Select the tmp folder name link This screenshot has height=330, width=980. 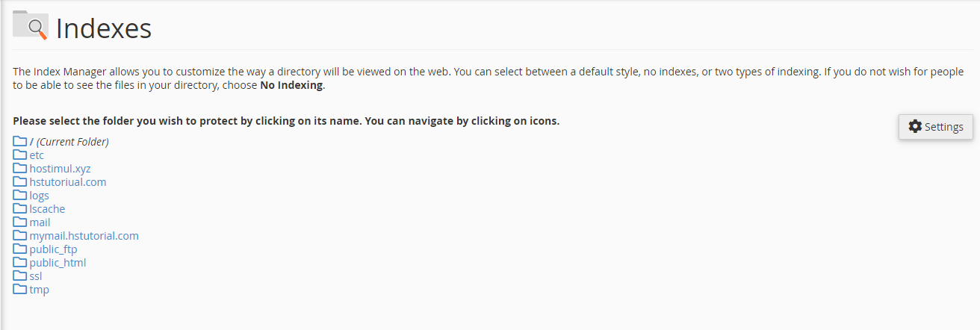tap(39, 290)
